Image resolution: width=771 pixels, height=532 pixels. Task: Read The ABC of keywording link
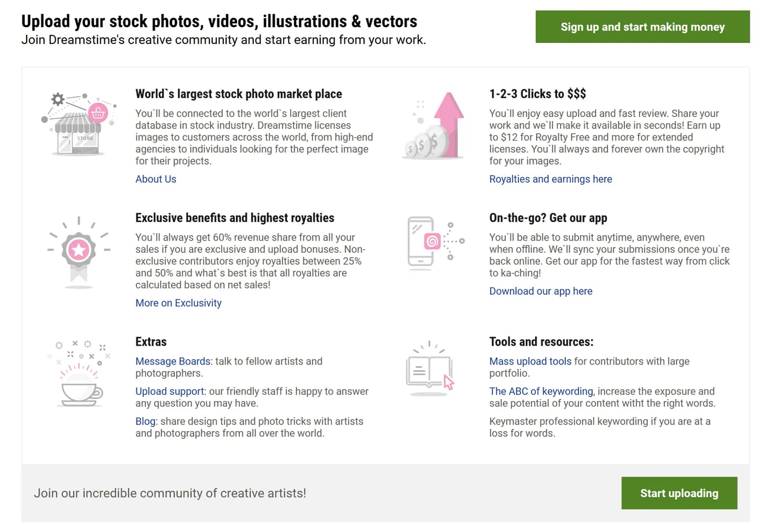[541, 392]
